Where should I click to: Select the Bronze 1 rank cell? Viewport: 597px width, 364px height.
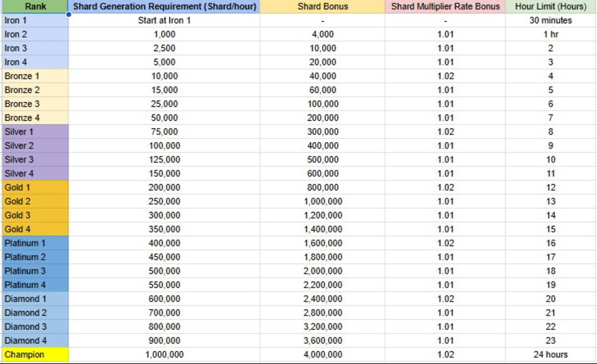35,76
